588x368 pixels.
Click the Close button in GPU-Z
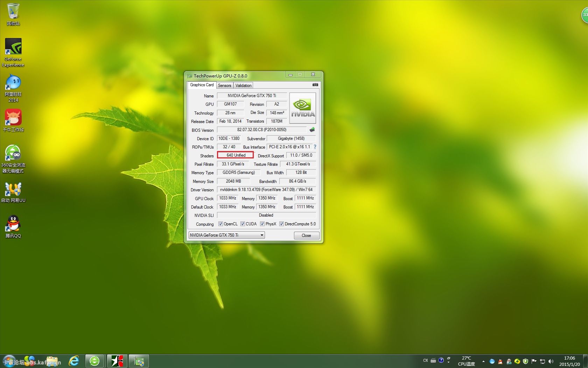306,236
